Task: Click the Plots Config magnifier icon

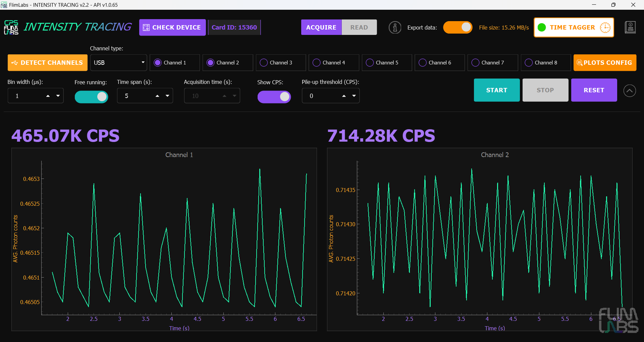Action: click(x=579, y=63)
